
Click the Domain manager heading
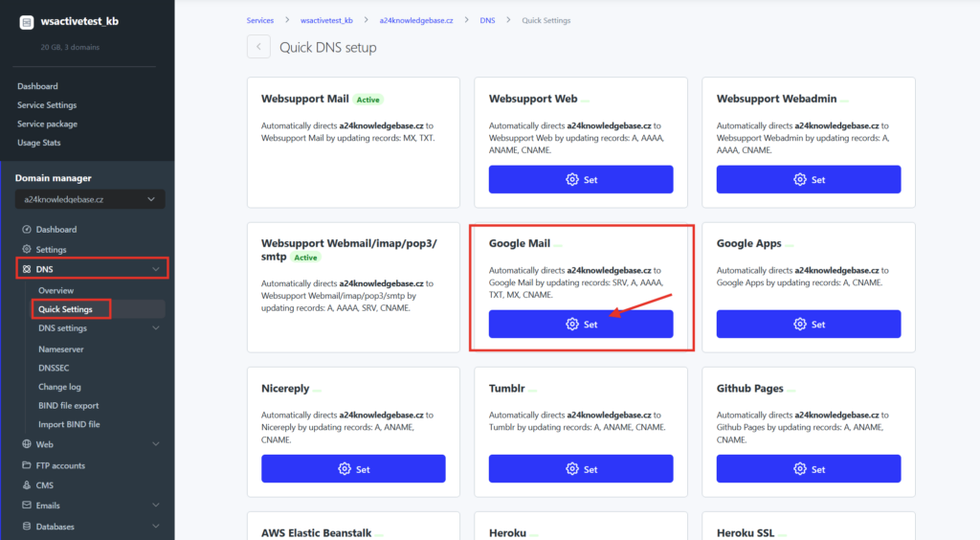click(x=54, y=178)
